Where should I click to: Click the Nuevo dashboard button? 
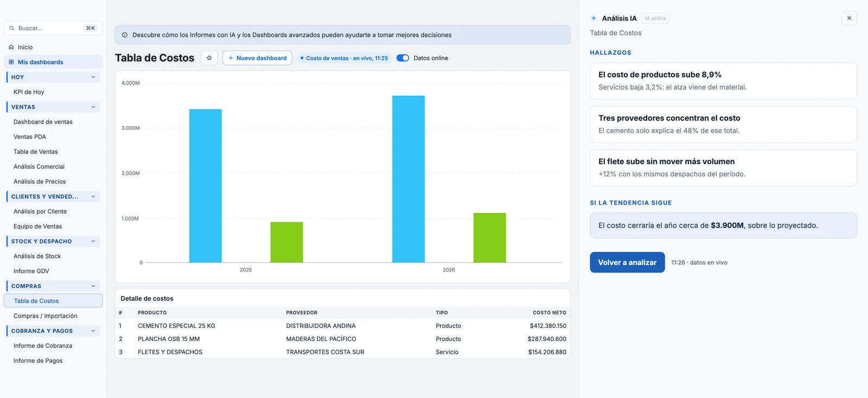pos(257,58)
